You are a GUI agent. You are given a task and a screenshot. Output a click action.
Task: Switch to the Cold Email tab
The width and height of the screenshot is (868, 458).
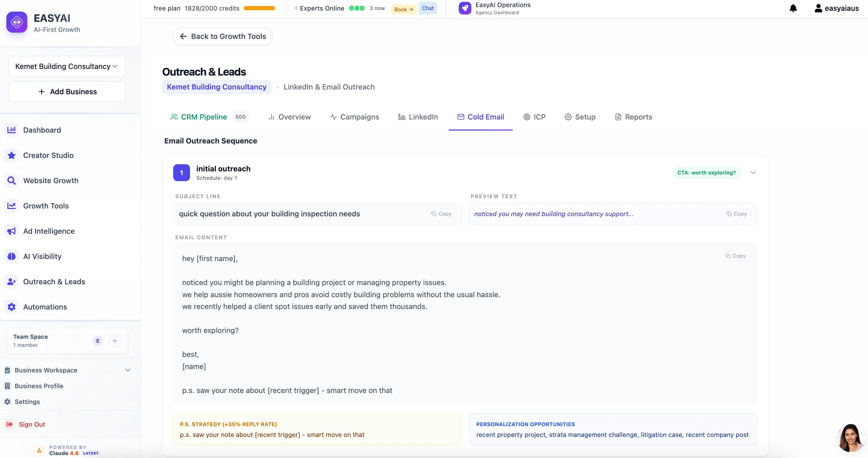[481, 117]
